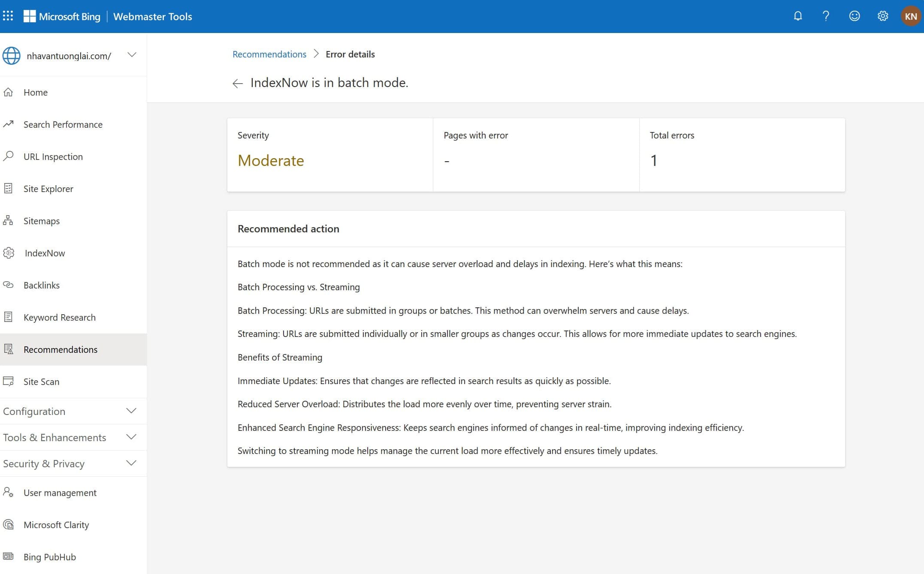Click the Pages with error label
Image resolution: width=924 pixels, height=574 pixels.
tap(476, 135)
